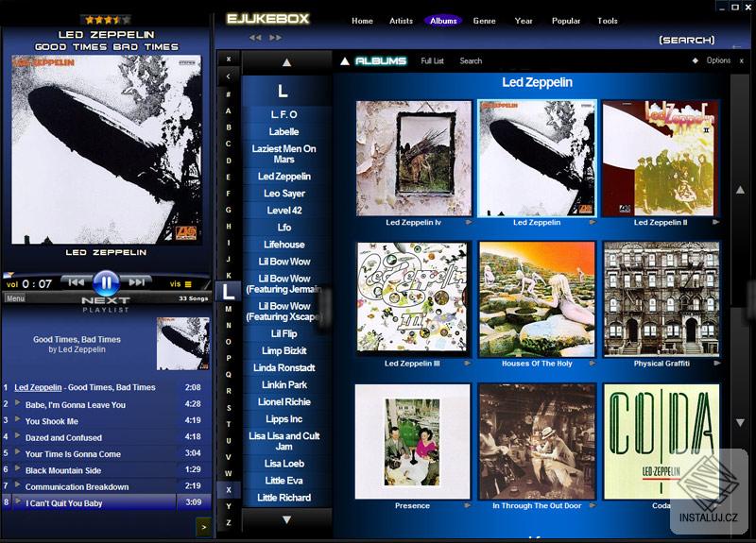Viewport: 756px width, 543px height.
Task: Close the alphabet index with the x
Action: [x=229, y=59]
